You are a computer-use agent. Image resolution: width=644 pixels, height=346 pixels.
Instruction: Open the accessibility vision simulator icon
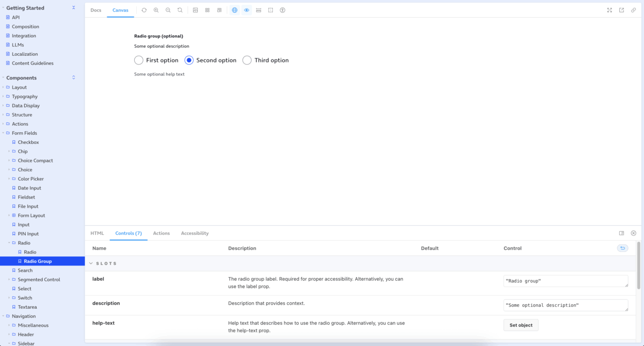(x=283, y=10)
